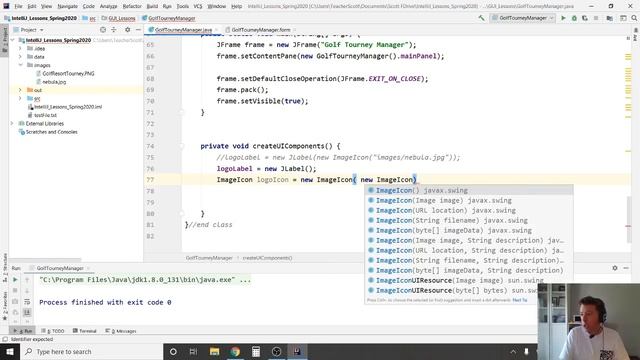This screenshot has width=640, height=360.
Task: Click the Cortana circle on the taskbar
Action: 173,351
